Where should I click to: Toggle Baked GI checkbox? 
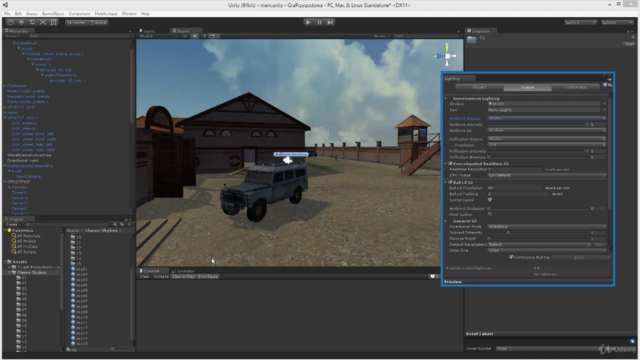tap(451, 182)
